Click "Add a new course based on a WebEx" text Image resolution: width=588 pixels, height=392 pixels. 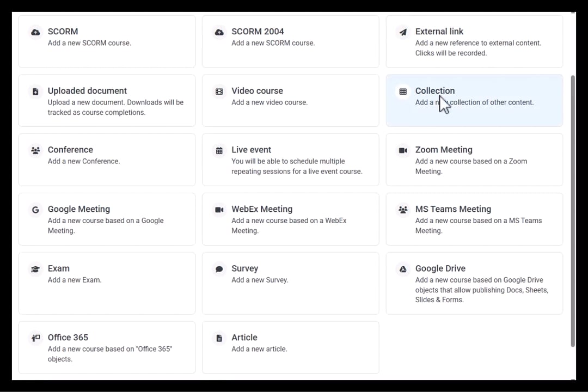[289, 220]
